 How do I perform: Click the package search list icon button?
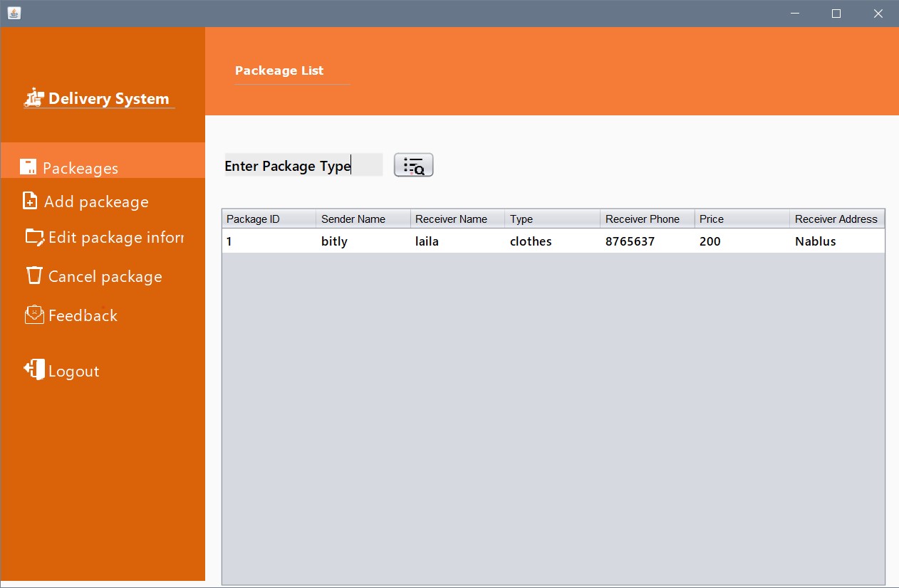[x=413, y=165]
